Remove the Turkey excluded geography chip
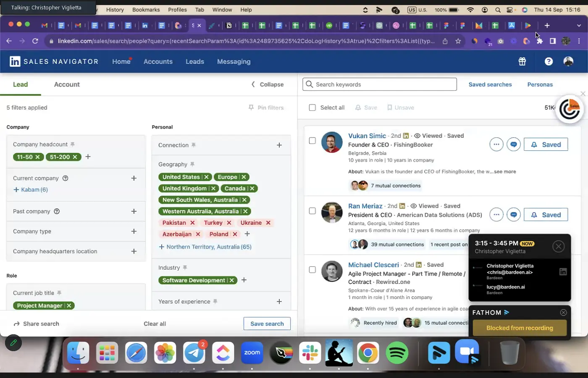This screenshot has width=588, height=378. tap(229, 223)
